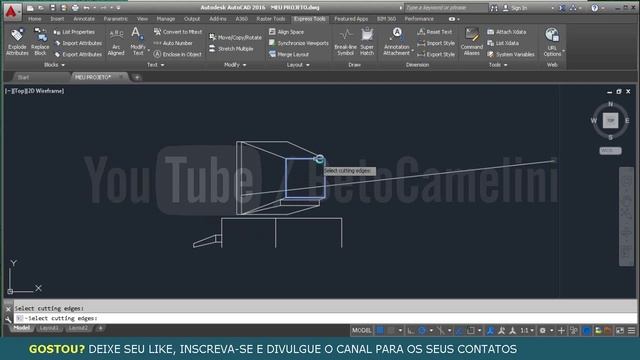This screenshot has height=360, width=640.
Task: Click List Xdata tool
Action: click(x=503, y=43)
